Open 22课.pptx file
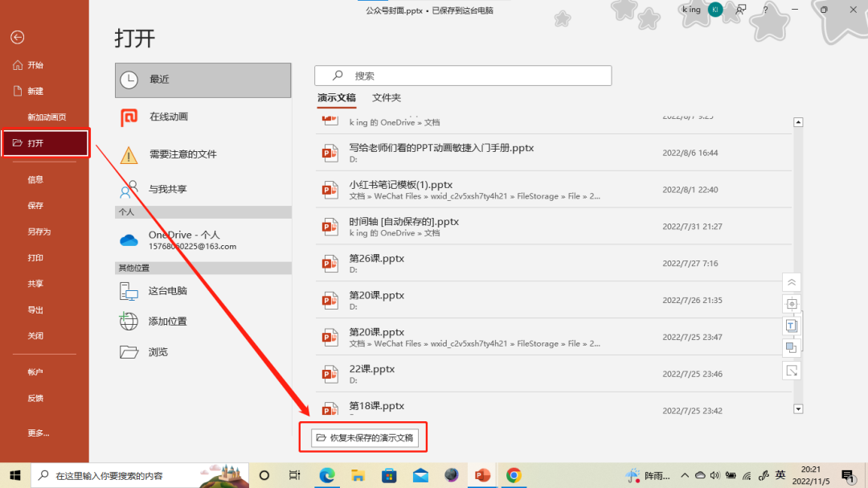The height and width of the screenshot is (488, 868). pos(554,374)
